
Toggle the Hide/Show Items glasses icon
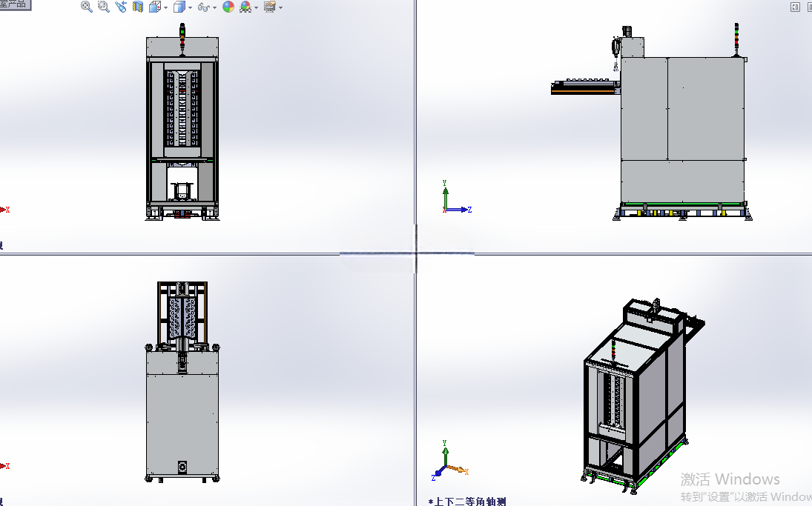click(203, 7)
